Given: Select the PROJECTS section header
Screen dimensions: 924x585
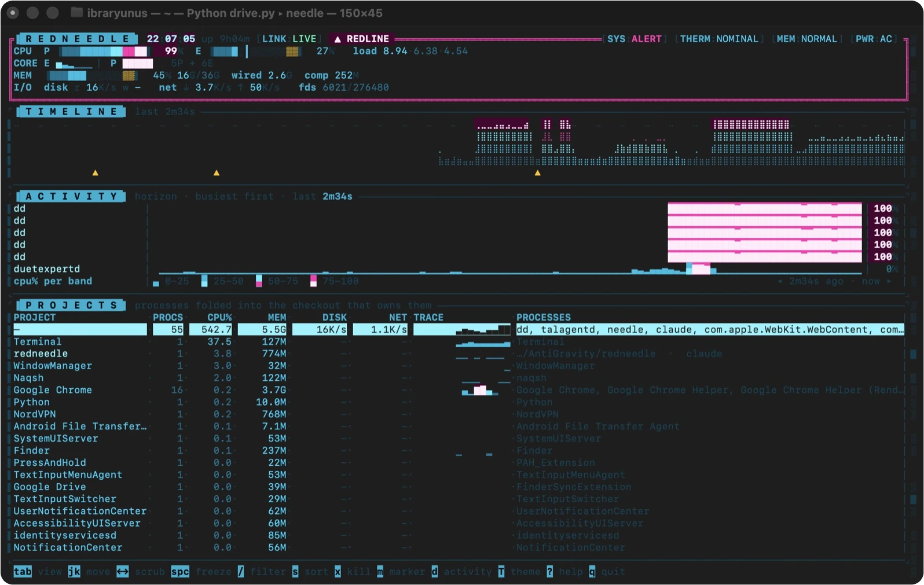Looking at the screenshot, I should (x=71, y=305).
